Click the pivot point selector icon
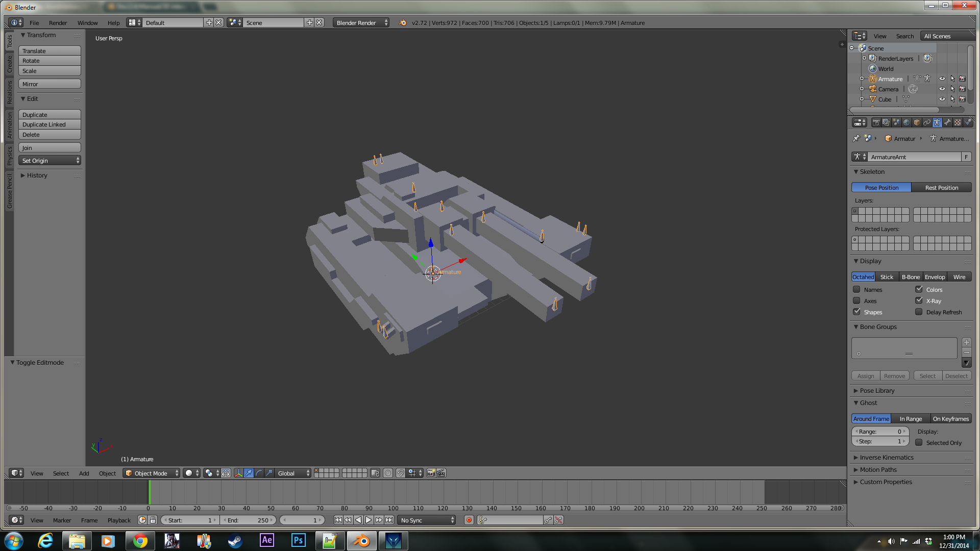 click(x=211, y=473)
